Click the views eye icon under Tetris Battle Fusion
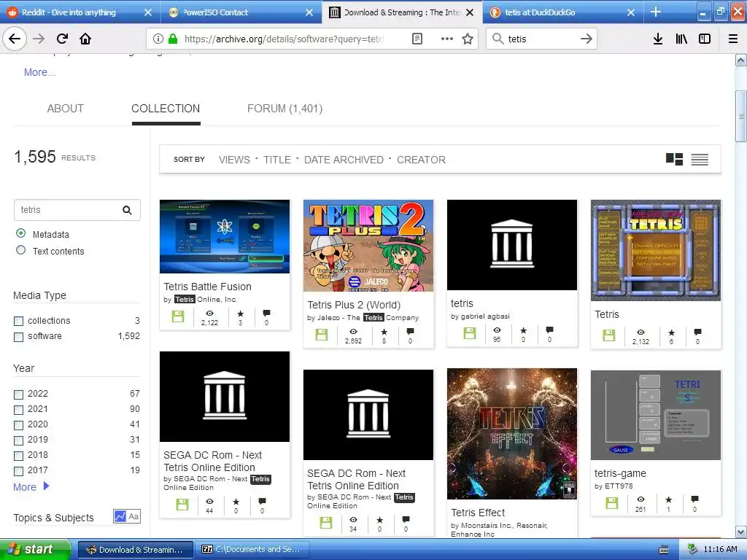Screen dimensions: 747x560 (x=209, y=314)
